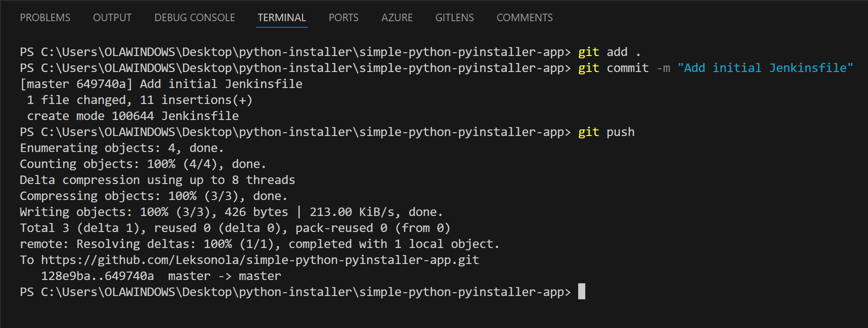Click the terminal cursor at the last prompt
Screen dimensions: 868x328
(x=582, y=292)
